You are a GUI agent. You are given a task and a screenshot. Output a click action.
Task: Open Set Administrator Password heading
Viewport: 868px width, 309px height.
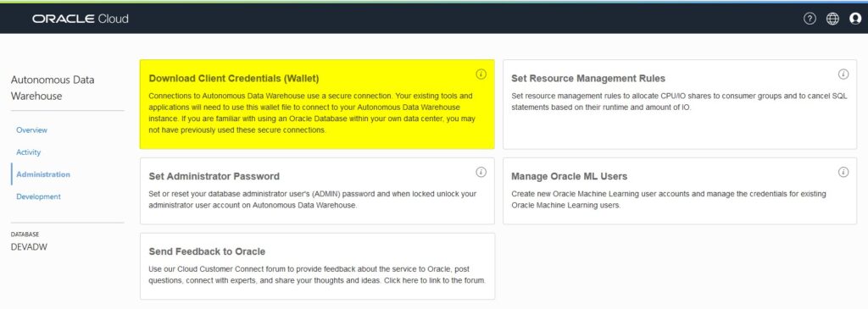point(214,176)
